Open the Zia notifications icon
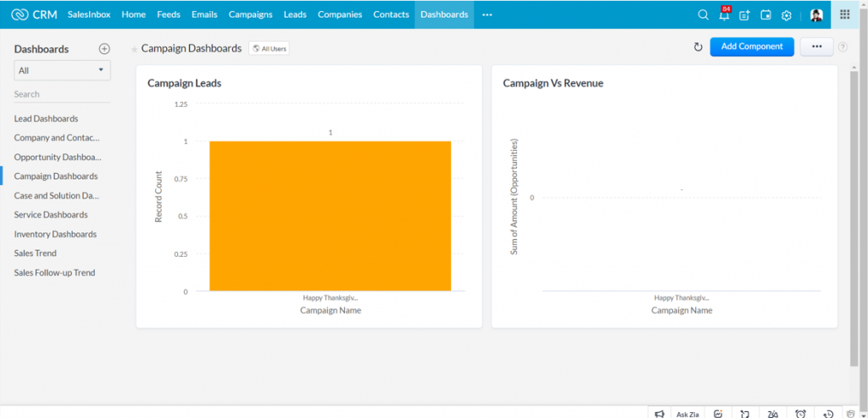Image resolution: width=868 pixels, height=418 pixels. tap(773, 413)
